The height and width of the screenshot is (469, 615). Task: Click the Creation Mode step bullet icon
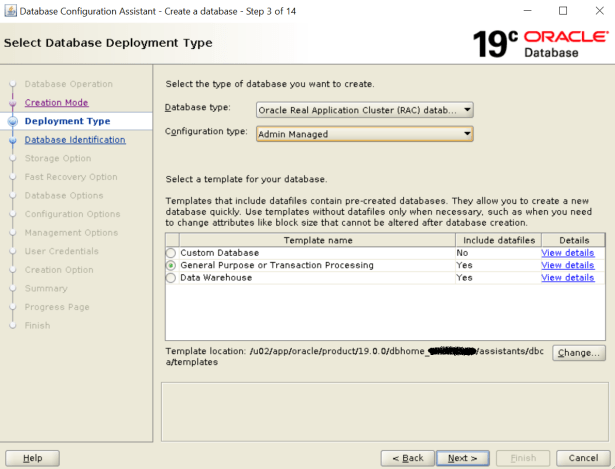(13, 103)
